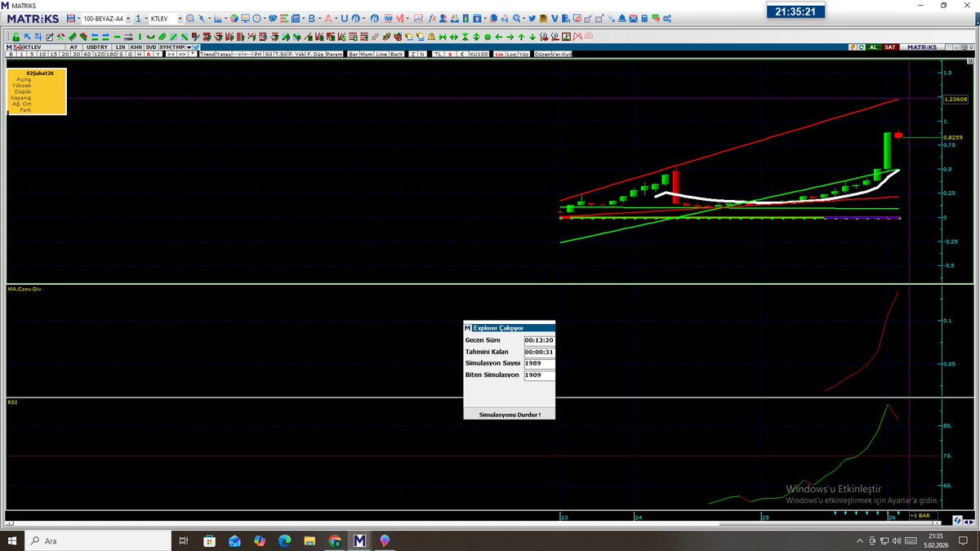The height and width of the screenshot is (551, 980).
Task: Click the yellow 02Şubat26 data info box
Action: (37, 91)
